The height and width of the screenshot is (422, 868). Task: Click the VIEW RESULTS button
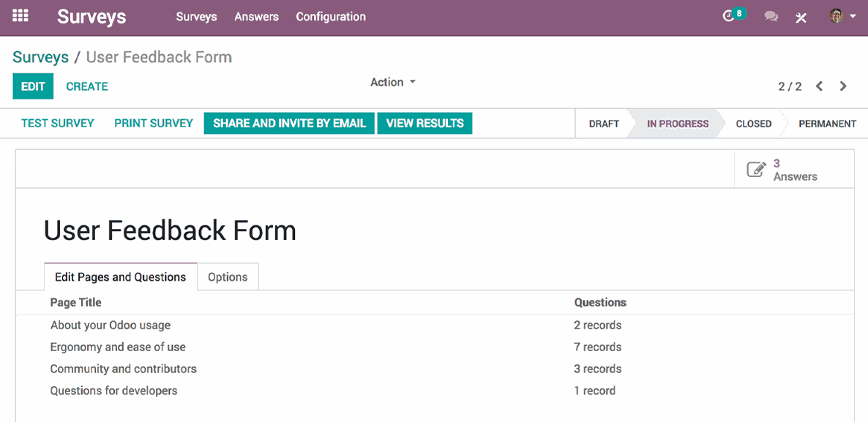(x=424, y=123)
